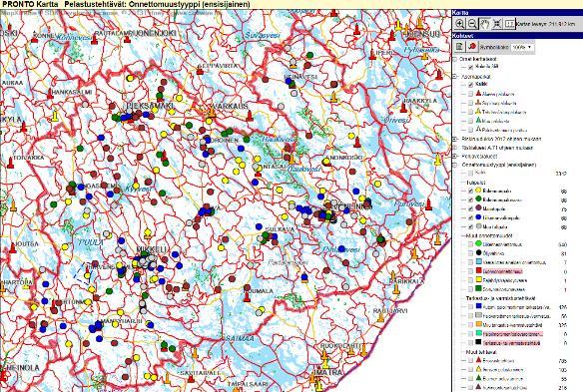
Task: Click the legend document icon under Kohteet
Action: (459, 47)
